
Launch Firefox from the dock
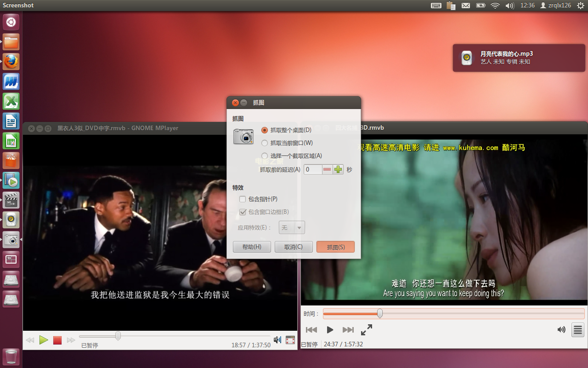[11, 62]
